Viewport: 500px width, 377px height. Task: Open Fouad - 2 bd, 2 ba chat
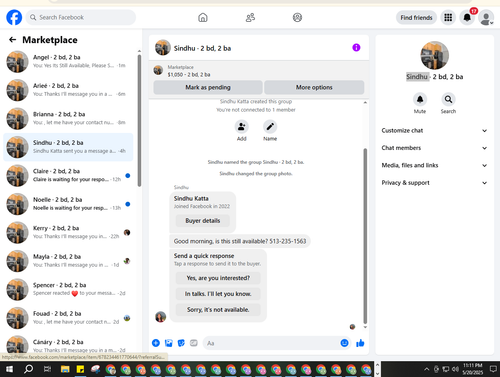click(x=68, y=318)
